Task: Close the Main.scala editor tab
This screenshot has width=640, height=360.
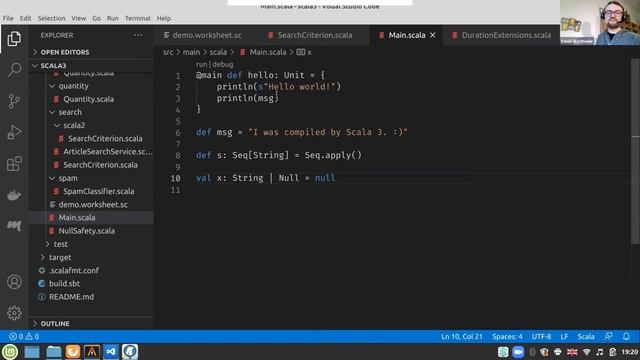Action: coord(433,35)
